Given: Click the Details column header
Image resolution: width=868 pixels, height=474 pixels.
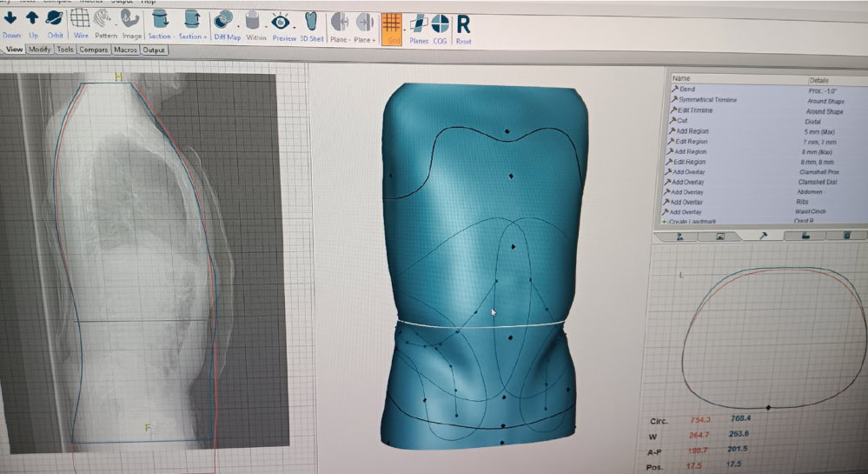Looking at the screenshot, I should [x=819, y=79].
